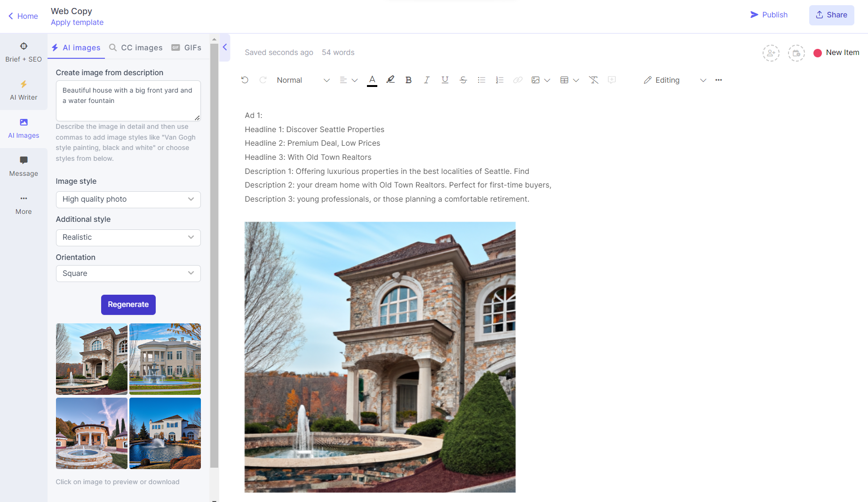Click the Share button
Screen dimensions: 868x502
pyautogui.click(x=832, y=15)
